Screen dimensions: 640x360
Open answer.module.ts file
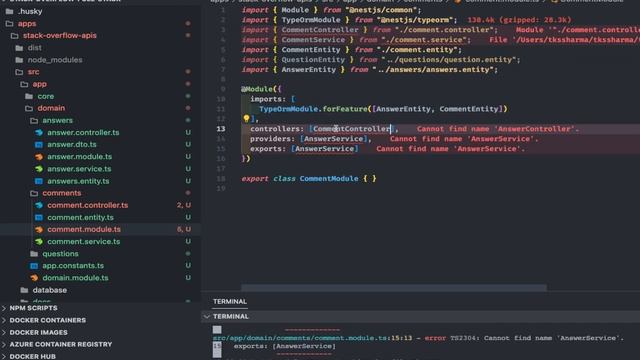click(x=80, y=157)
